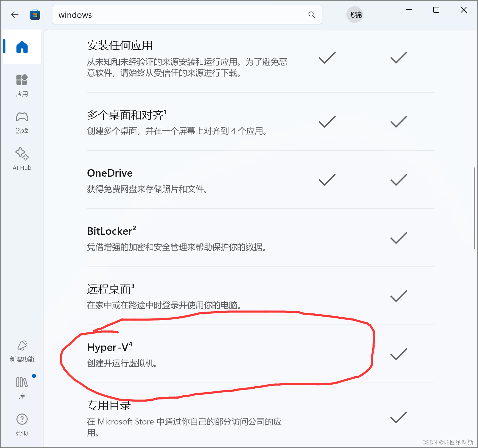Click '创建多个桌面，并在一个屏幕上对齐到 4 个应用。' text

177,131
